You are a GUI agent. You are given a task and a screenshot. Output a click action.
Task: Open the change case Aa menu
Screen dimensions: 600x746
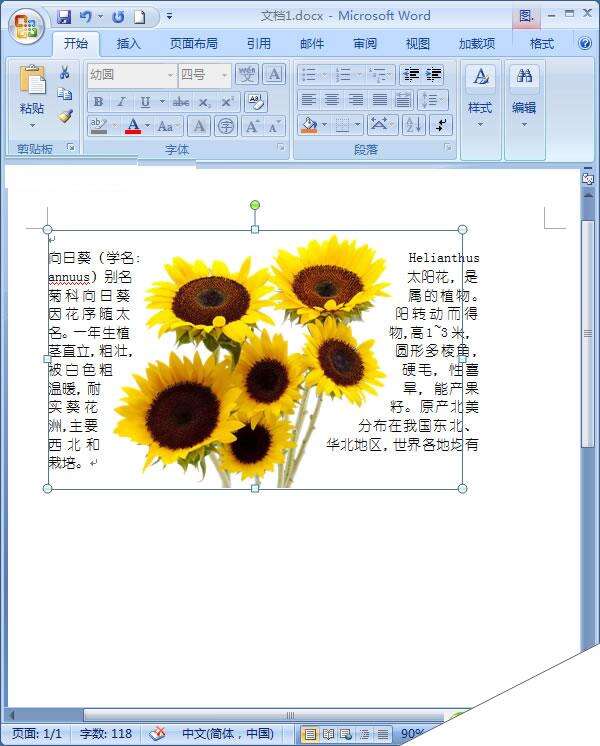pyautogui.click(x=167, y=126)
